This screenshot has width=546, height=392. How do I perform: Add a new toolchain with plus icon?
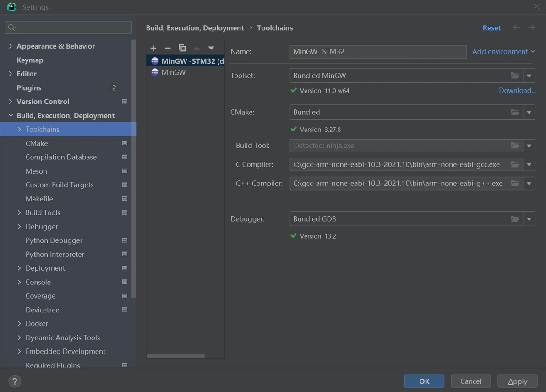tap(153, 48)
